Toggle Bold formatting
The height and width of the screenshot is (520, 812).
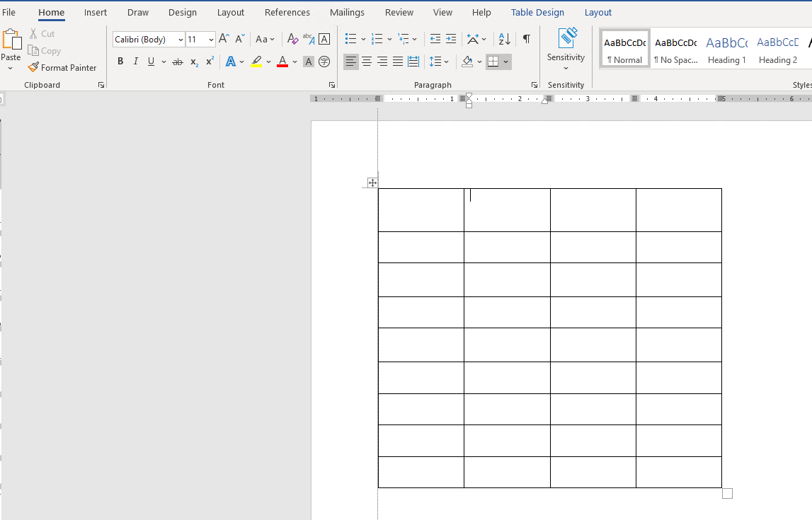tap(120, 62)
